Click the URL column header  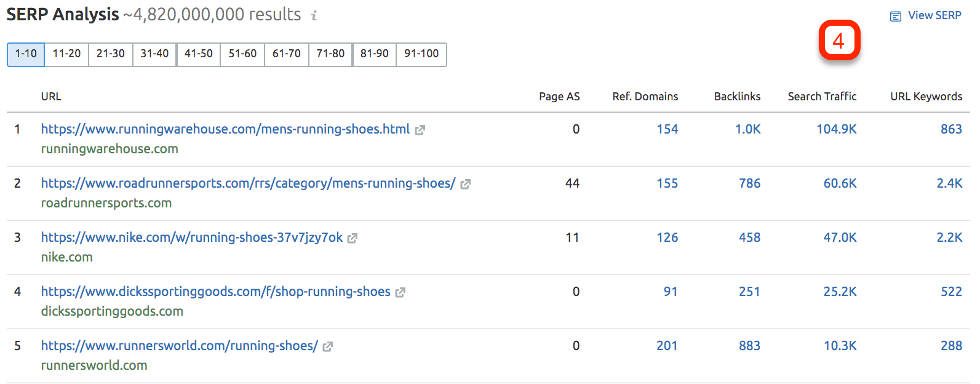[x=51, y=97]
